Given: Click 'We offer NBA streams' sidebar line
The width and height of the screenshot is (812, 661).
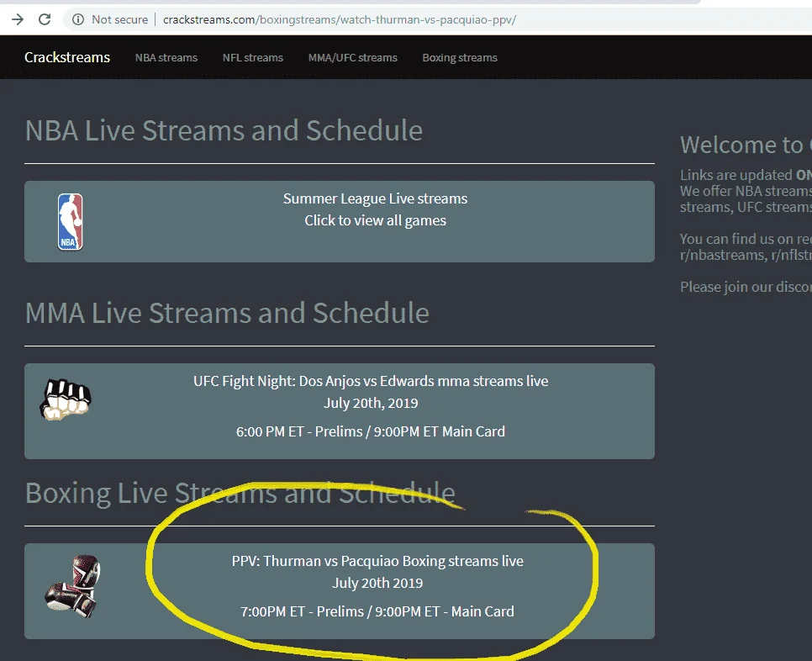Looking at the screenshot, I should click(x=746, y=191).
